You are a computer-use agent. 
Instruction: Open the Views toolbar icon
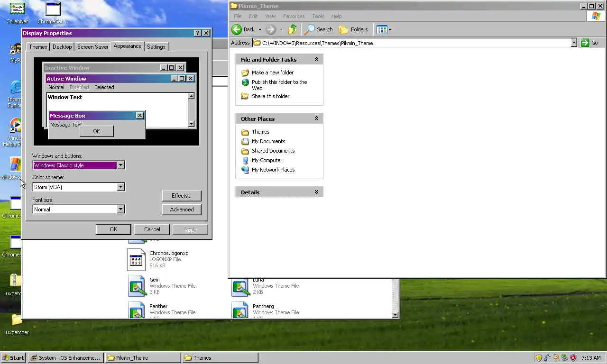pos(382,29)
